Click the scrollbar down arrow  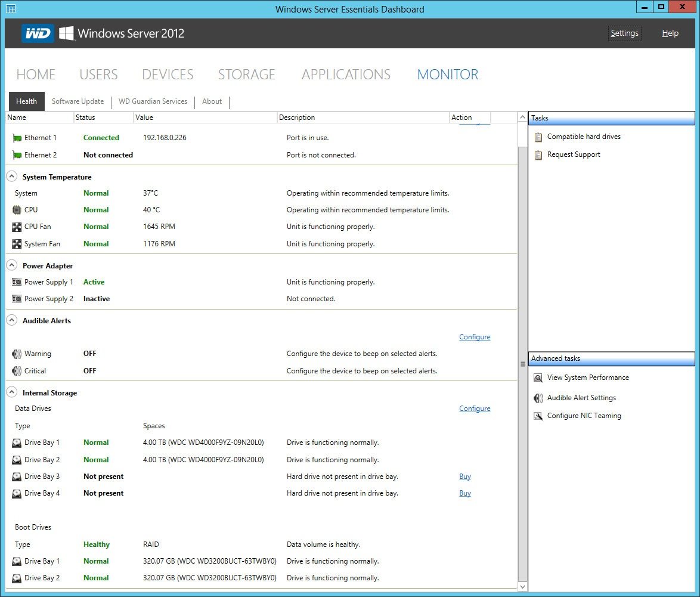point(522,586)
